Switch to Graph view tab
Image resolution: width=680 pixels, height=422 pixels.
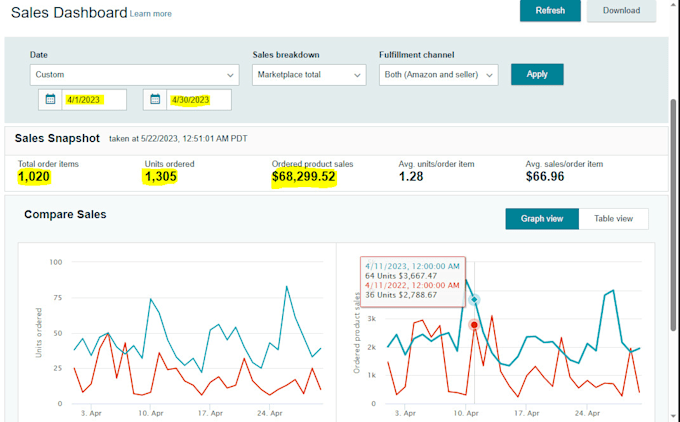[x=542, y=219]
